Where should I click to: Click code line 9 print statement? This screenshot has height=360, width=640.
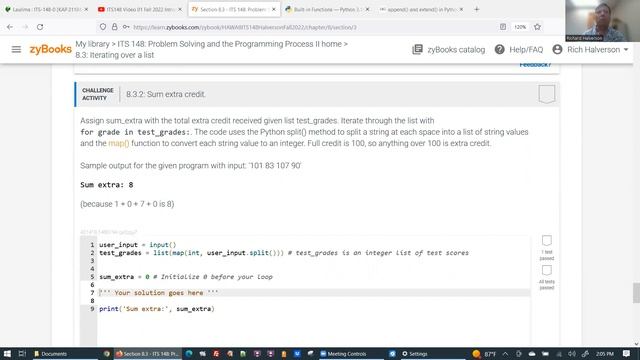(x=157, y=309)
